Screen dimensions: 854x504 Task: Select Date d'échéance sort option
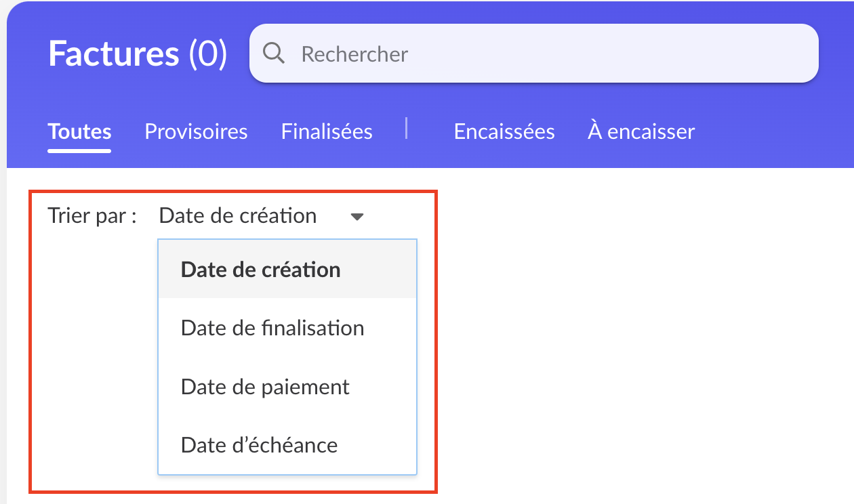tap(287, 445)
